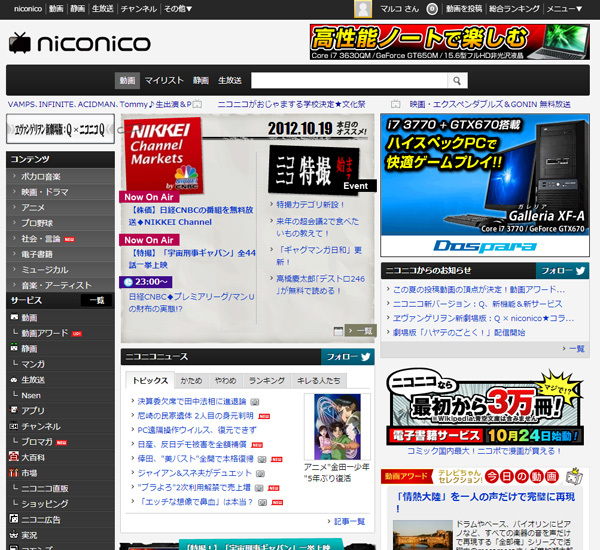
Task: Click the アプリ icon in services list
Action: [14, 410]
